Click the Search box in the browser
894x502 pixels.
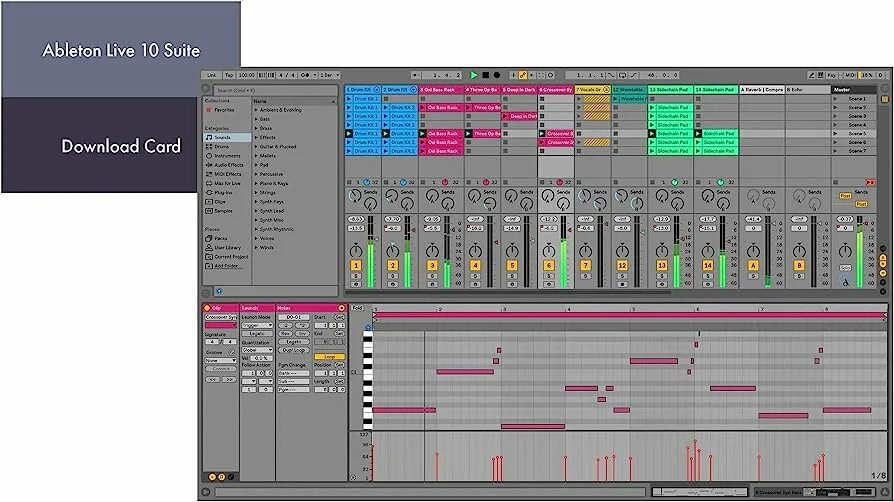[x=276, y=90]
